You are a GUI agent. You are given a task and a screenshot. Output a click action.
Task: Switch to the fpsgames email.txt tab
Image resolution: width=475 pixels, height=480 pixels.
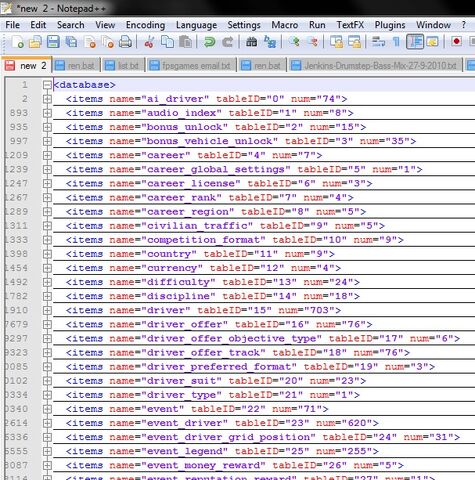[x=191, y=66]
